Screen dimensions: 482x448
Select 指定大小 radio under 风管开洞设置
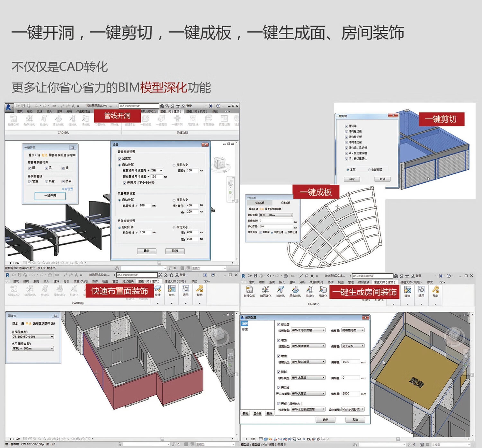tap(174, 200)
